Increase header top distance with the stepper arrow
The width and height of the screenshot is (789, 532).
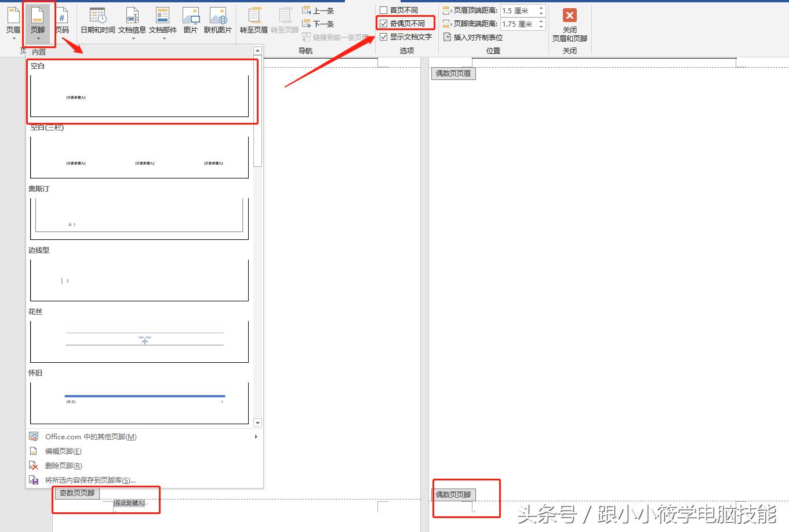(541, 8)
